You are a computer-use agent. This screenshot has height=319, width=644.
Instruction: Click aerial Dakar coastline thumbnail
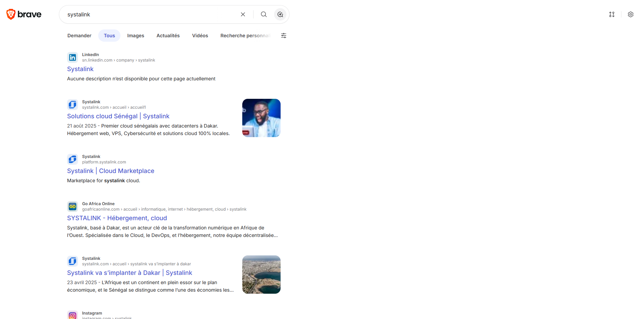[261, 275]
